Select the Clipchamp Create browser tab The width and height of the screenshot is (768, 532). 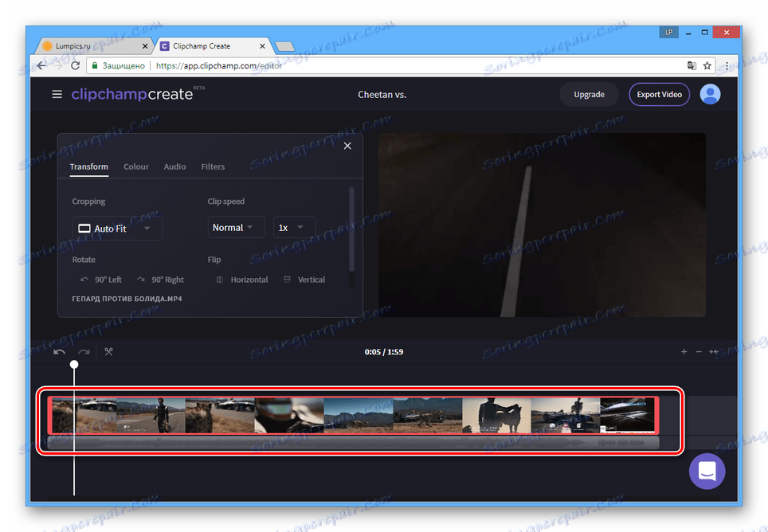click(x=212, y=46)
